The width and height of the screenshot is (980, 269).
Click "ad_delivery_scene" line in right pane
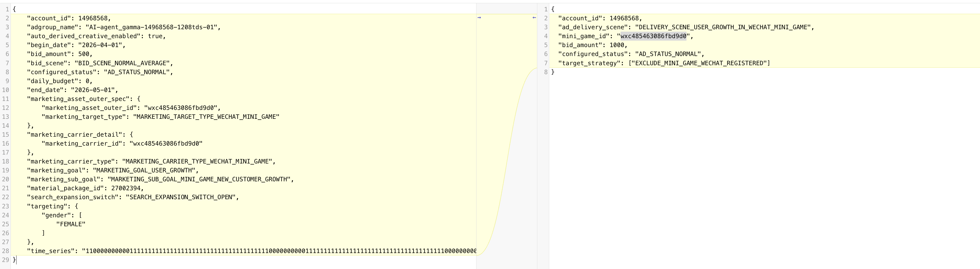(686, 27)
